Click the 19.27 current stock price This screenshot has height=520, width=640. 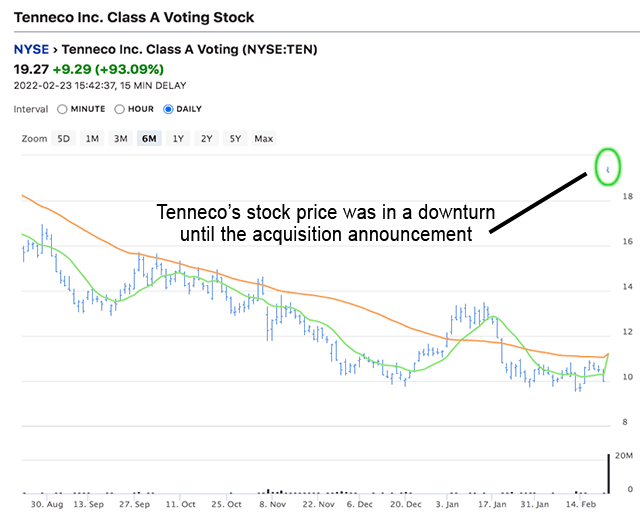[x=31, y=69]
